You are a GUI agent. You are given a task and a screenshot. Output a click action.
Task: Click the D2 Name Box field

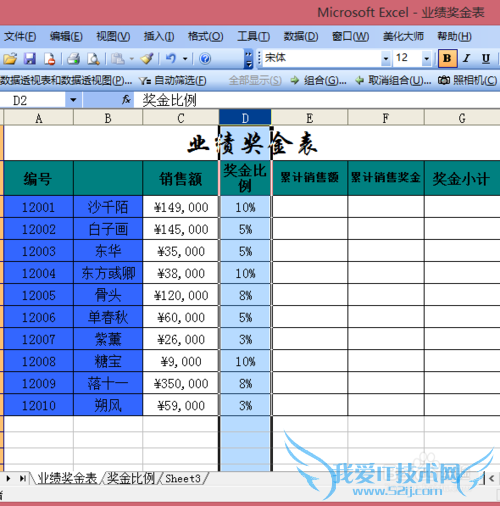click(33, 100)
